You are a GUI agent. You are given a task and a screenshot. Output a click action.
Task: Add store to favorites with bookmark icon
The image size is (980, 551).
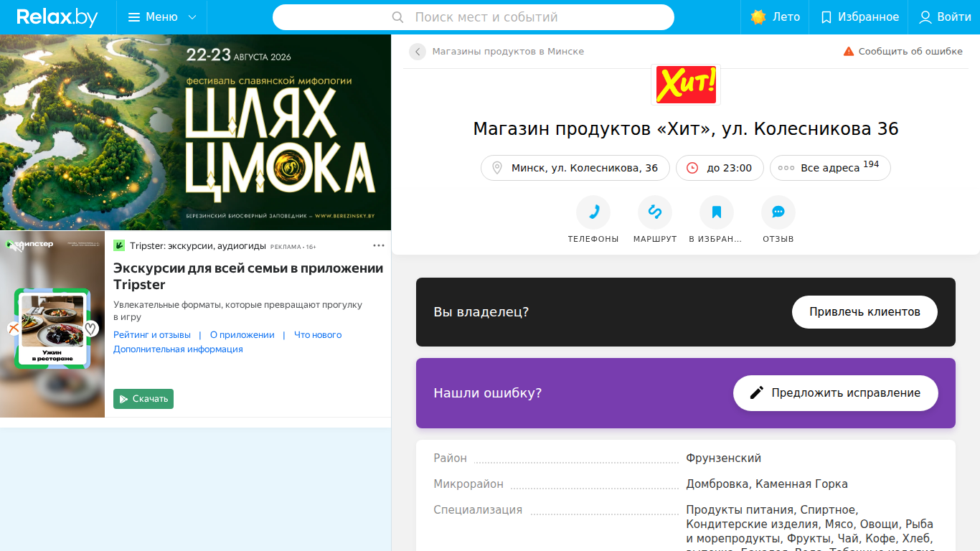717,212
